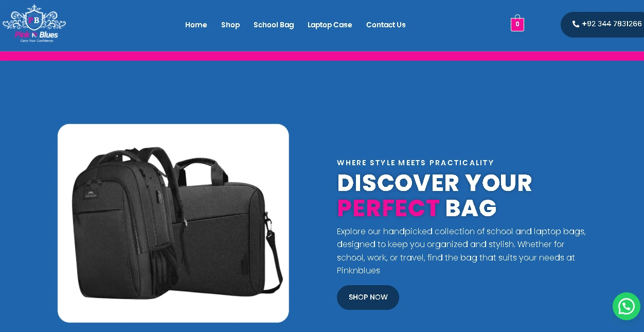Viewport: 644px width, 332px height.
Task: Click the WHERE STYLE MEETS PRACTICALITY tagline
Action: coord(416,163)
